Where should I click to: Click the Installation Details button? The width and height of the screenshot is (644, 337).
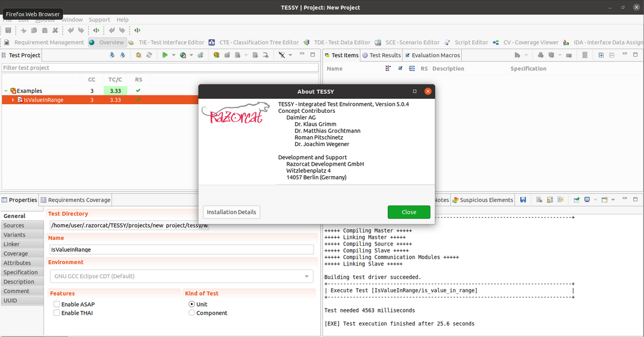coord(232,212)
